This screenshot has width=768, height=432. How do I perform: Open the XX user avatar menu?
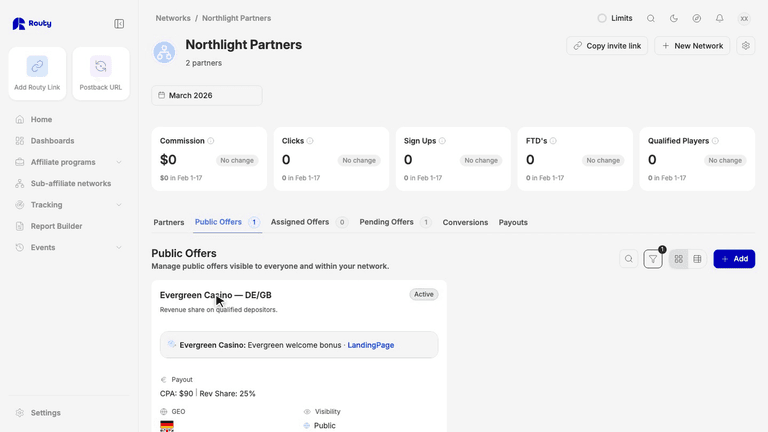pyautogui.click(x=744, y=18)
